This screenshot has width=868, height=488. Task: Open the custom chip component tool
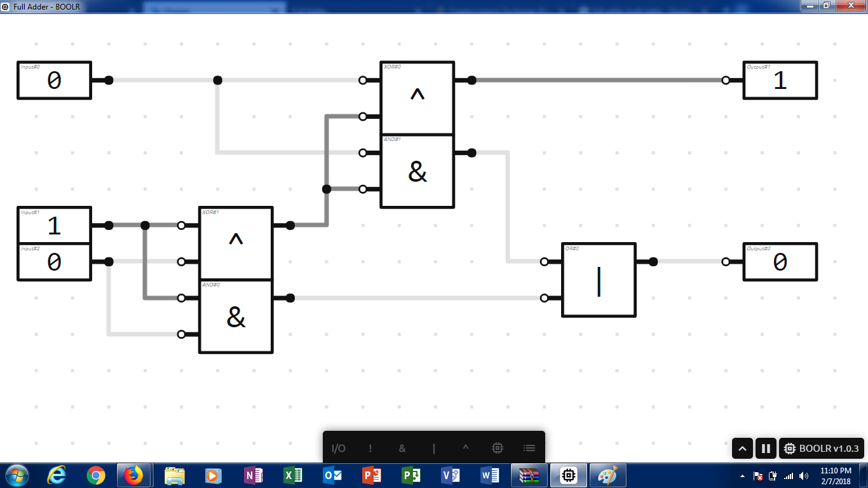pos(498,448)
